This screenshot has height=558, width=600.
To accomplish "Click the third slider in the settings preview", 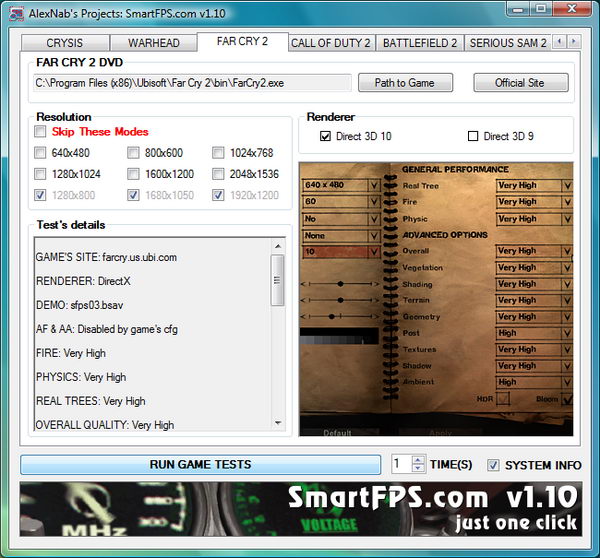I will (340, 317).
